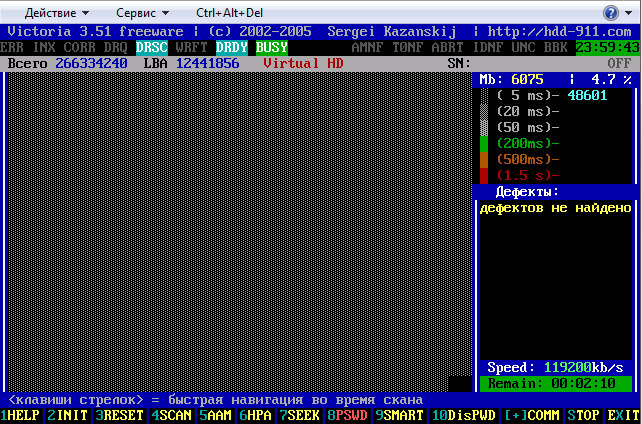Click the green Remain 00:02:10 bar

click(556, 383)
